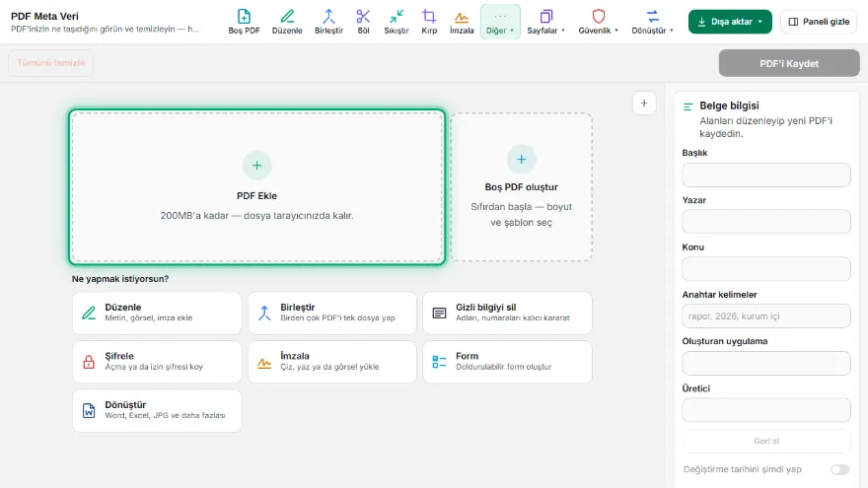The width and height of the screenshot is (868, 488).
Task: Focus the Oluşturan uygulama input field
Action: (x=766, y=363)
